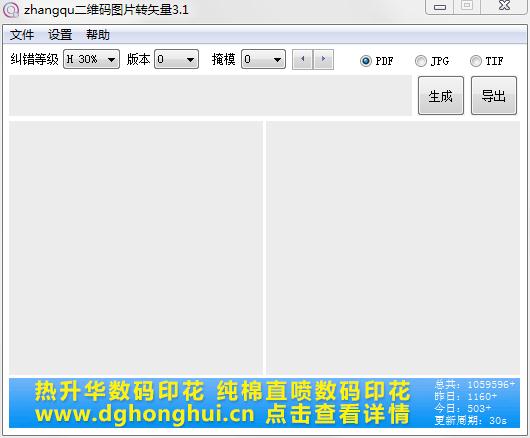This screenshot has width=530, height=438.
Task: Open the 文件 menu
Action: click(22, 35)
